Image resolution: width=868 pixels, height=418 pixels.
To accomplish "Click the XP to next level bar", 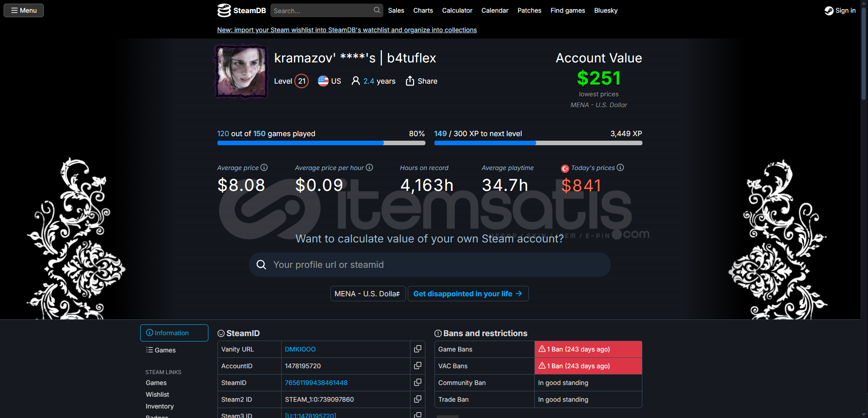I will click(538, 143).
